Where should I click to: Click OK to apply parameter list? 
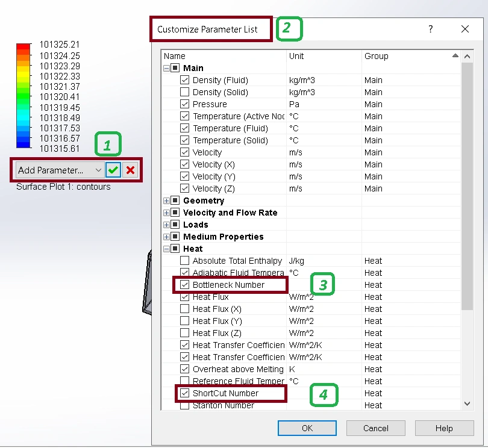(307, 428)
